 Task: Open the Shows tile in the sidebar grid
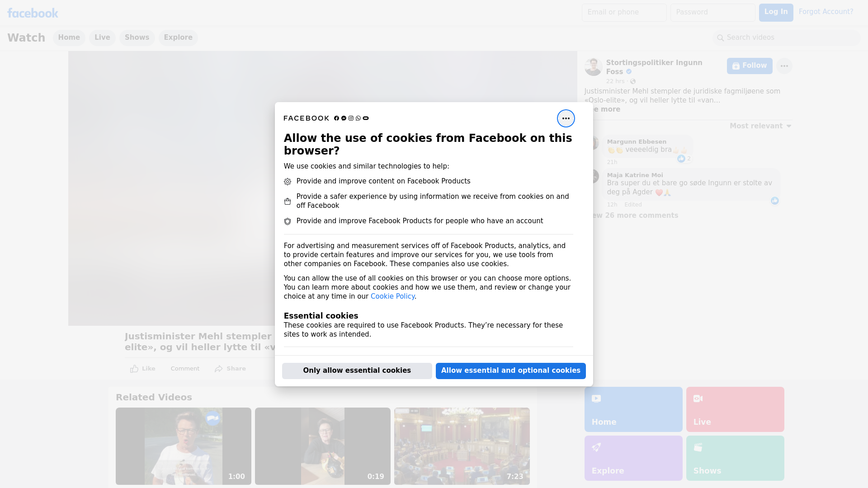click(x=735, y=458)
